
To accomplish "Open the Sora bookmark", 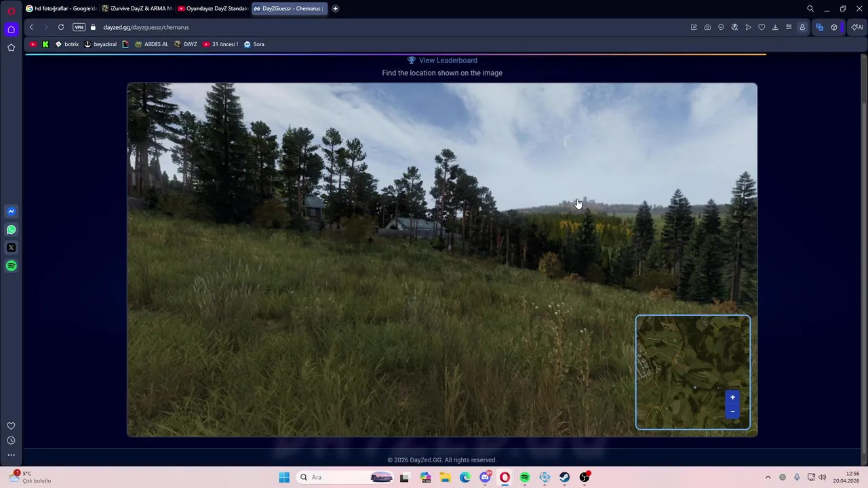I will tap(254, 44).
